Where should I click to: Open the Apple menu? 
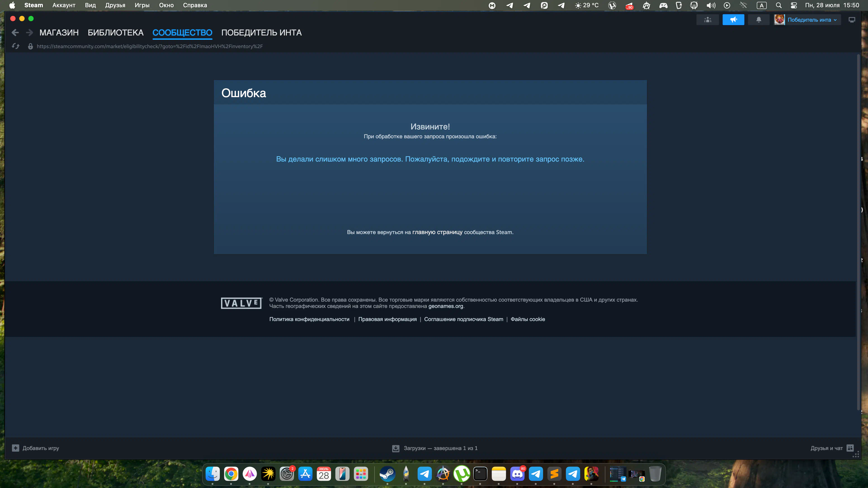click(12, 5)
